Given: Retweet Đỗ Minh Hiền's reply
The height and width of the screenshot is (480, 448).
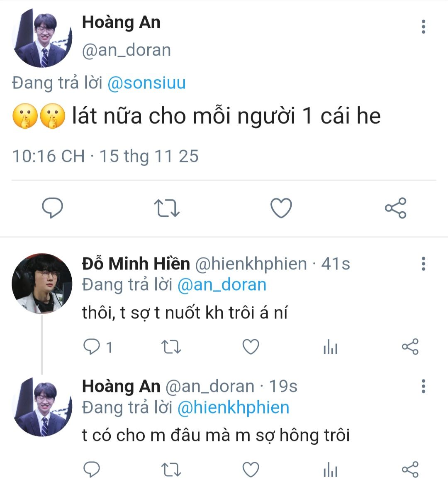Looking at the screenshot, I should coord(171,347).
